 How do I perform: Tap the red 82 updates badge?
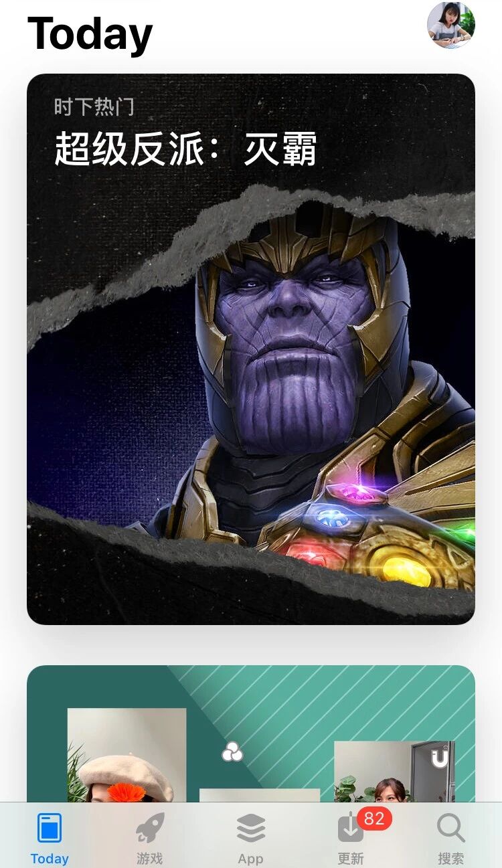[x=373, y=819]
